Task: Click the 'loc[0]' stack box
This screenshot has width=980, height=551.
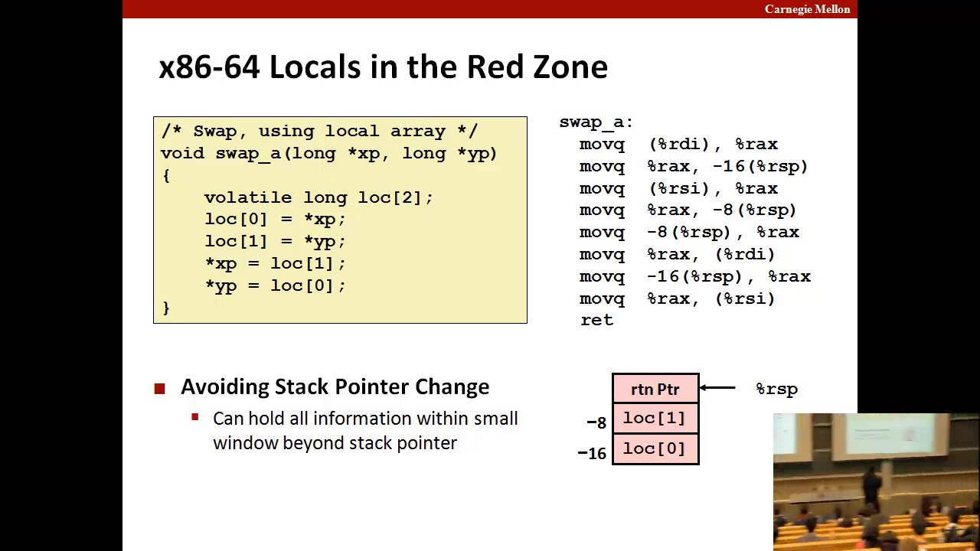Action: [x=655, y=449]
